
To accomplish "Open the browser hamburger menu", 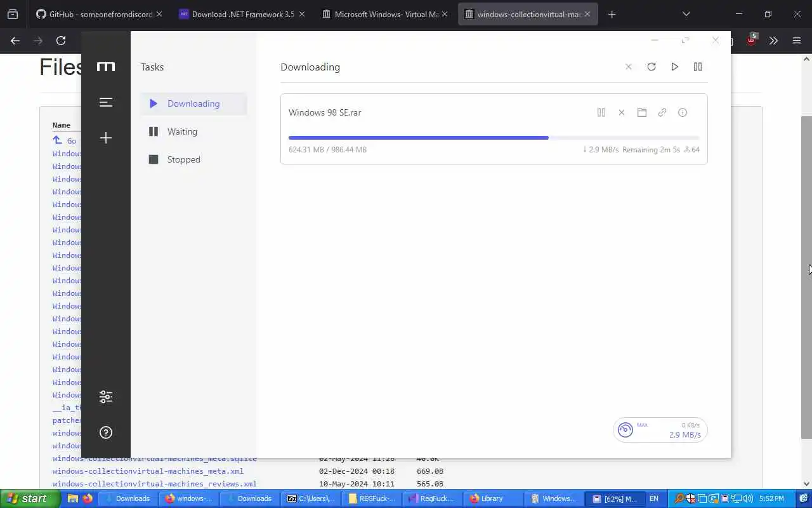I will point(797,41).
